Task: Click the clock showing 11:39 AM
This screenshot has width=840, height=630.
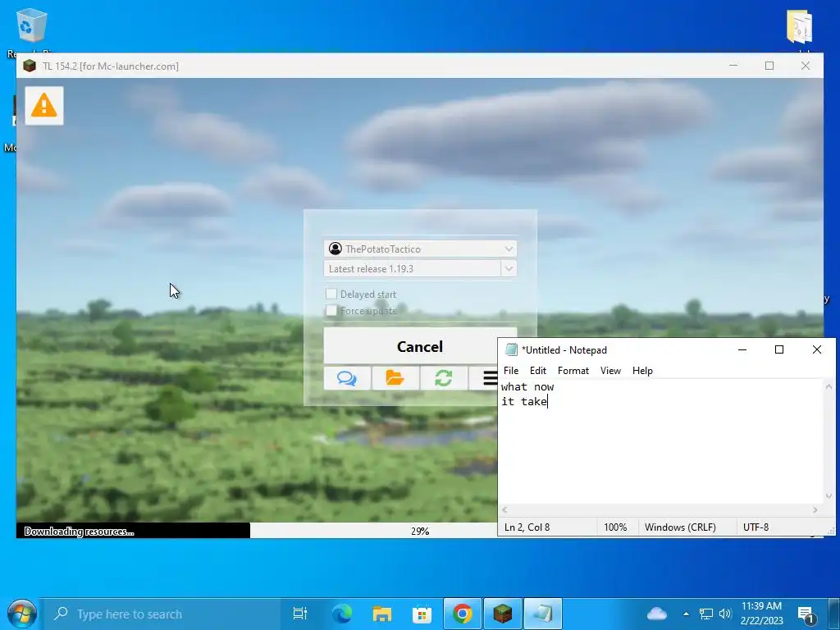Action: coord(761,606)
